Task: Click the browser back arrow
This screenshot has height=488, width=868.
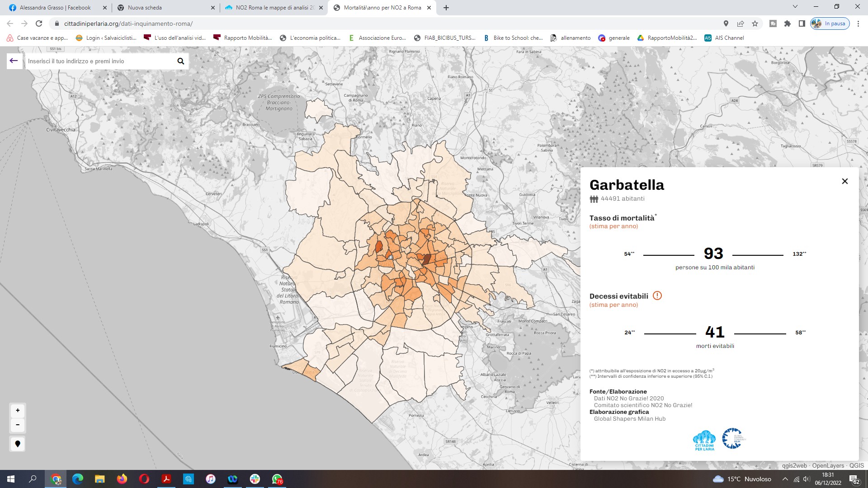Action: point(10,23)
